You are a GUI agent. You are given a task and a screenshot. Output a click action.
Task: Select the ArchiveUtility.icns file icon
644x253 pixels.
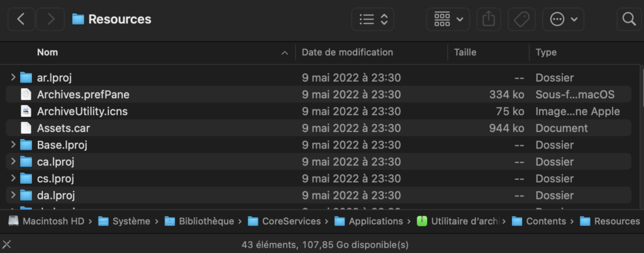[26, 111]
